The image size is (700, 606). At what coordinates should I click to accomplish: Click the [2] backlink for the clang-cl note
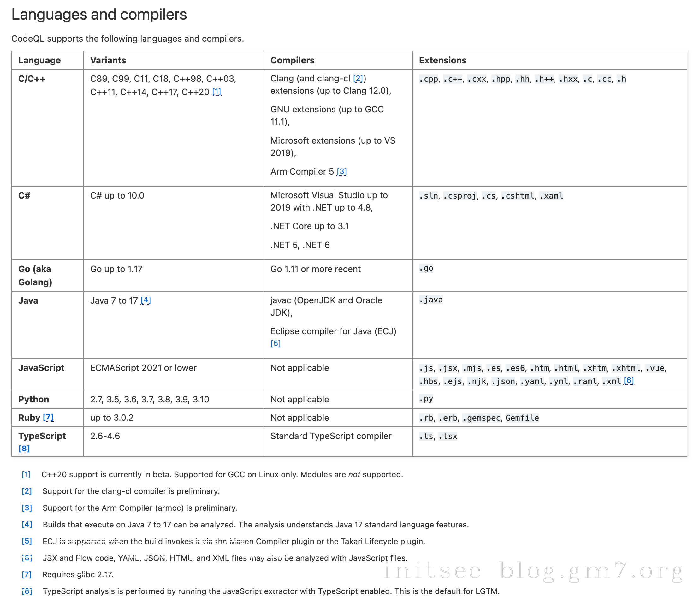click(27, 491)
